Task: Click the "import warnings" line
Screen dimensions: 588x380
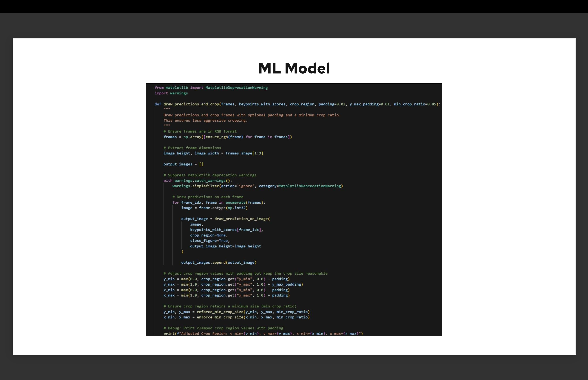Action: click(171, 93)
